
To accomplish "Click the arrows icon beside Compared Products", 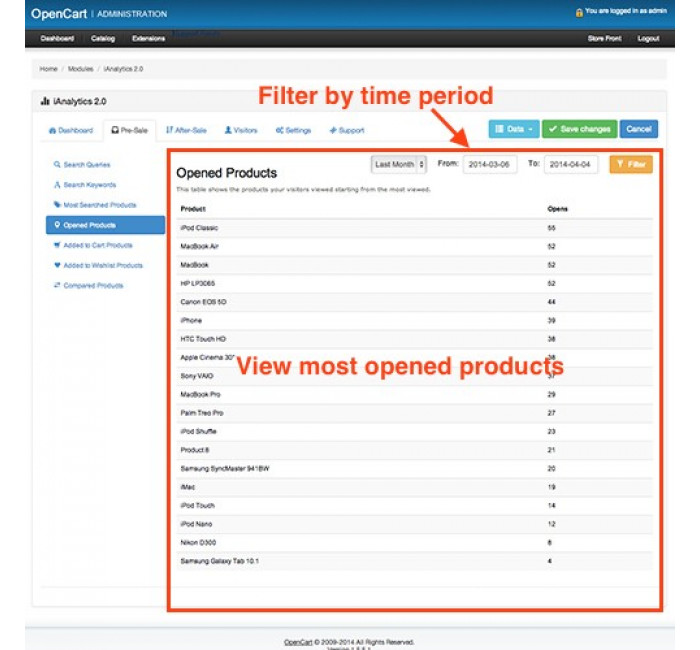I will tap(57, 285).
